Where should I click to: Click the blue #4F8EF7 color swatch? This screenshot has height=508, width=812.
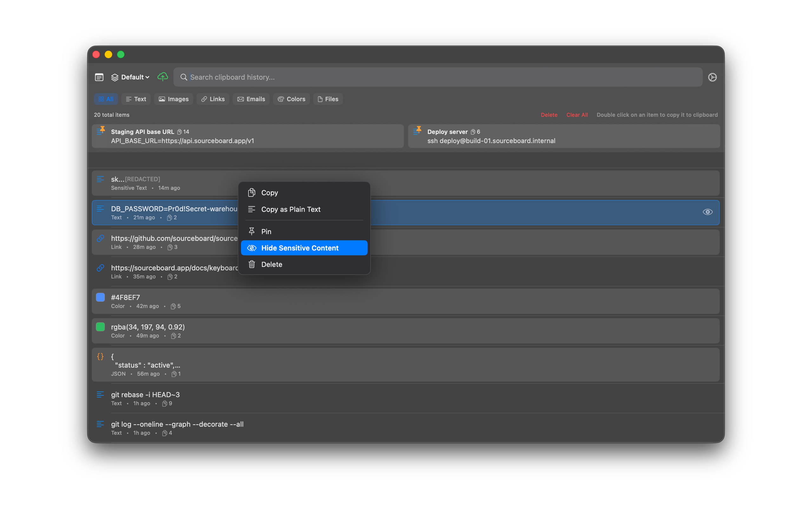[100, 297]
